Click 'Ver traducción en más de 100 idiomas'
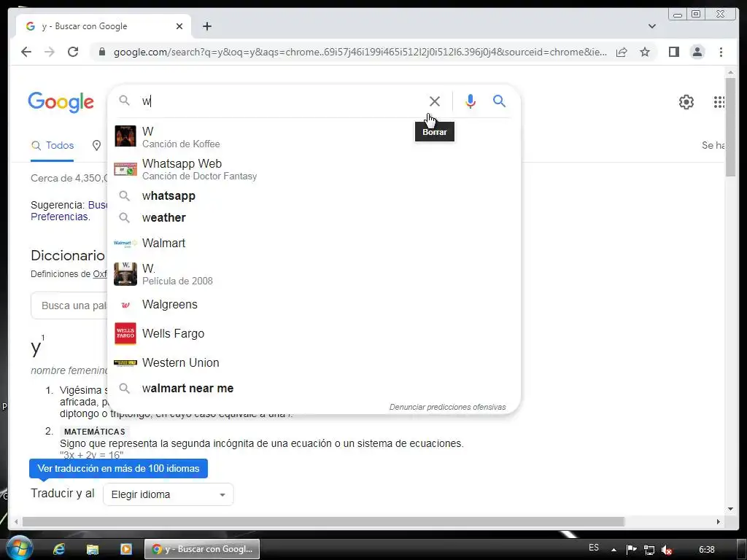The image size is (747, 560). pos(119,469)
